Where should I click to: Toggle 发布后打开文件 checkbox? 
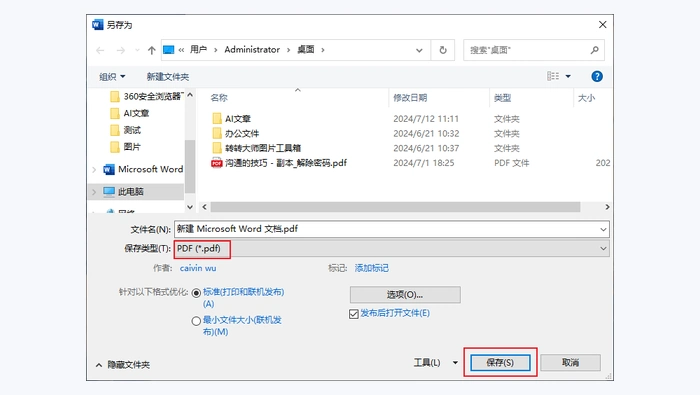pos(354,314)
